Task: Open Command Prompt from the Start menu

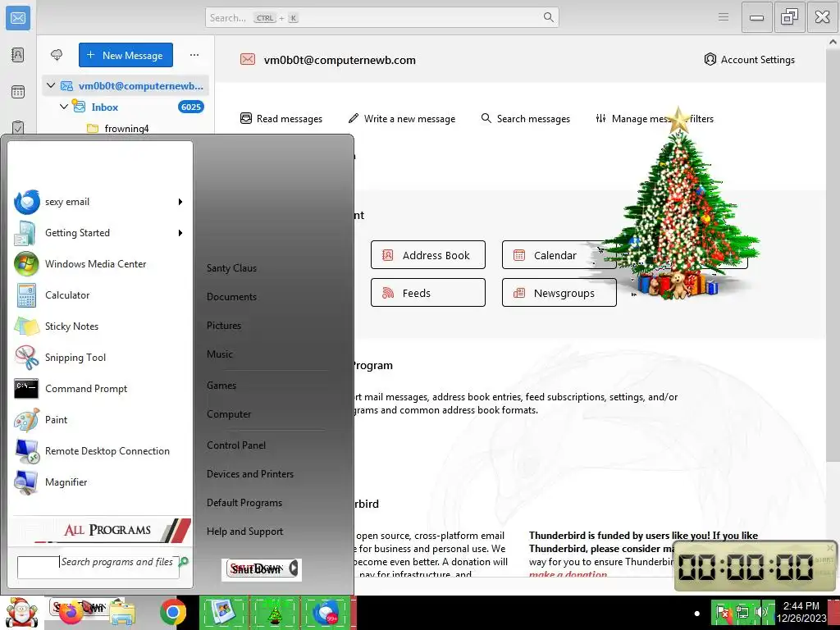Action: (x=100, y=388)
